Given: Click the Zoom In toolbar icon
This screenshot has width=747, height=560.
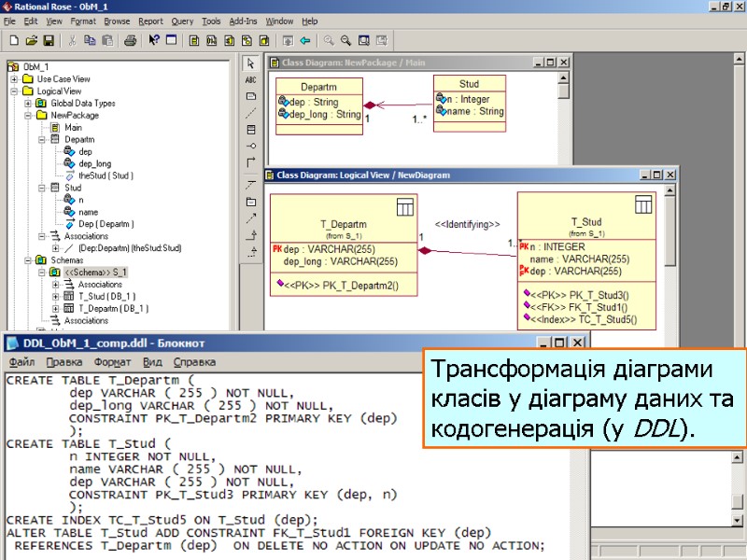Looking at the screenshot, I should tap(327, 40).
